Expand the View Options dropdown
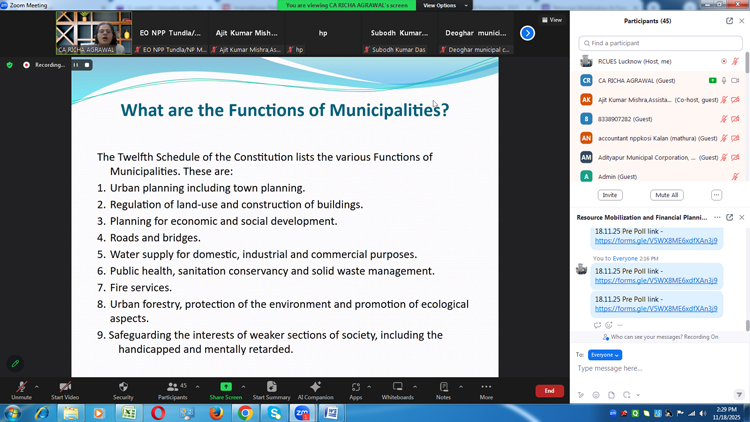750x422 pixels. coord(443,5)
